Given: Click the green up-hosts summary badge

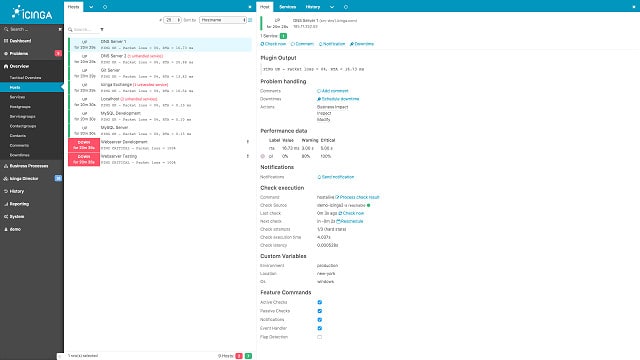Looking at the screenshot, I should pos(248,356).
